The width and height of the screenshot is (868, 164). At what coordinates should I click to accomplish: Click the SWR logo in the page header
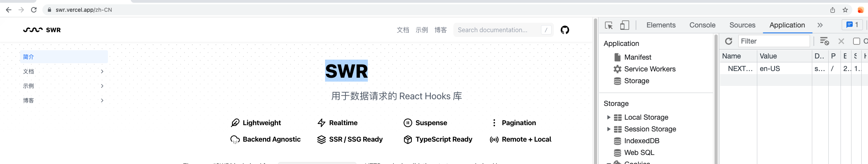point(42,30)
